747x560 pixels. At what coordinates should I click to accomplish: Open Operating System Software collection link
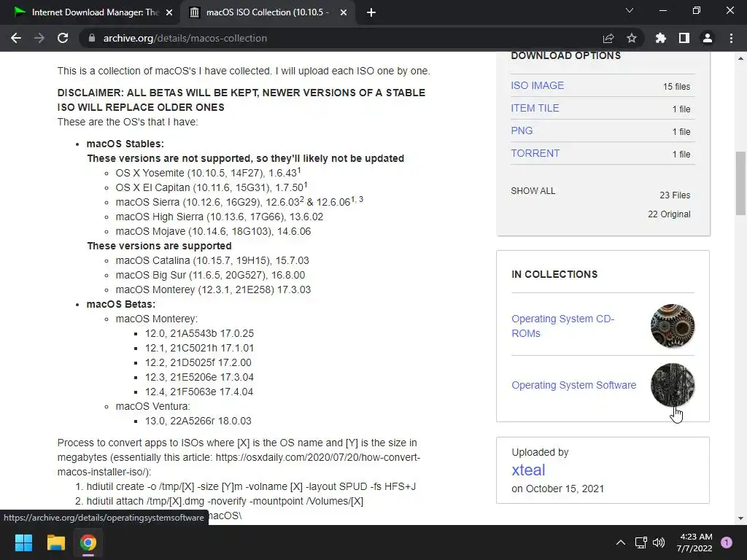click(x=573, y=385)
